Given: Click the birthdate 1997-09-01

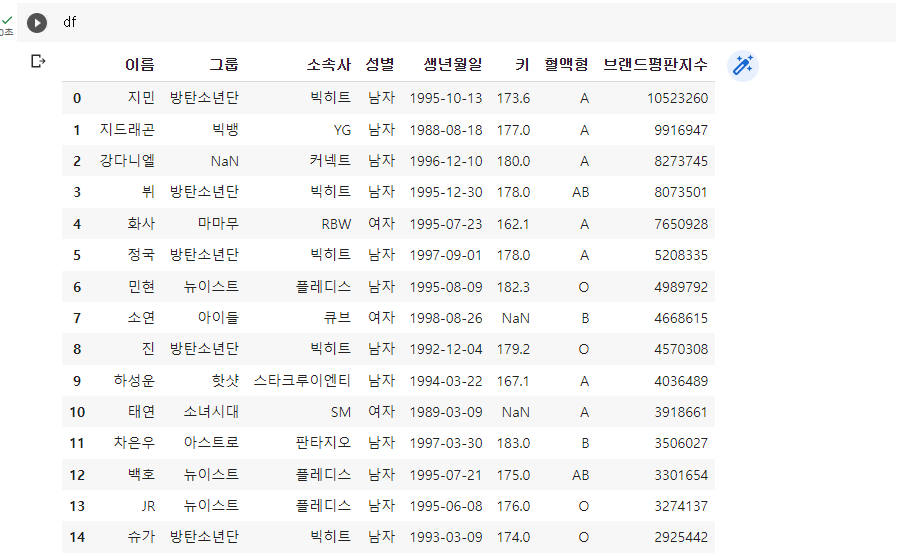Looking at the screenshot, I should 446,255.
